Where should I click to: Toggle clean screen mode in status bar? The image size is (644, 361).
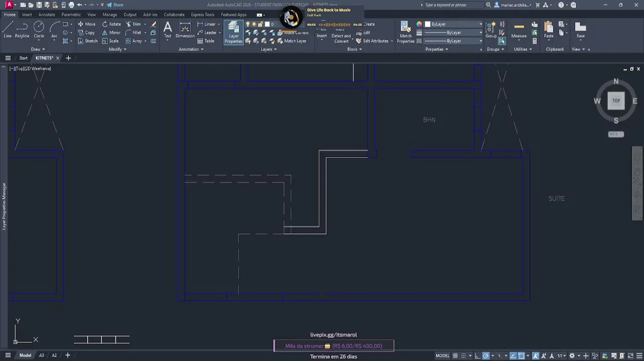630,356
